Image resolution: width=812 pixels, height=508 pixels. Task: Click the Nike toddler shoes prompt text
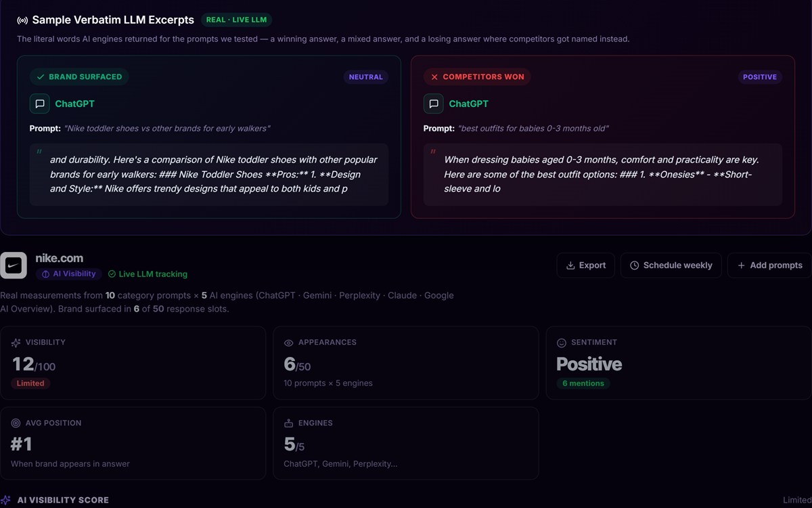[166, 129]
